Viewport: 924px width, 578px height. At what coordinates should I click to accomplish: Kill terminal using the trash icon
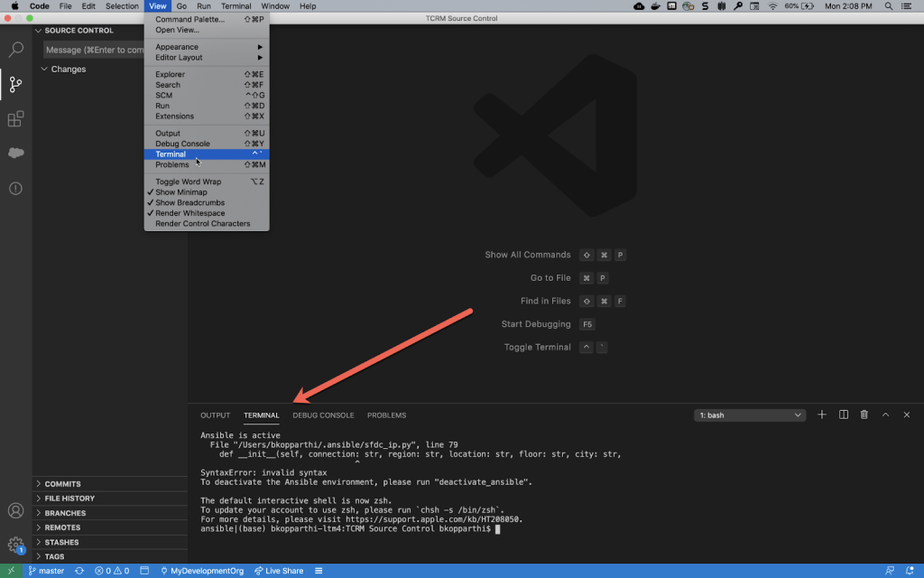pos(864,415)
